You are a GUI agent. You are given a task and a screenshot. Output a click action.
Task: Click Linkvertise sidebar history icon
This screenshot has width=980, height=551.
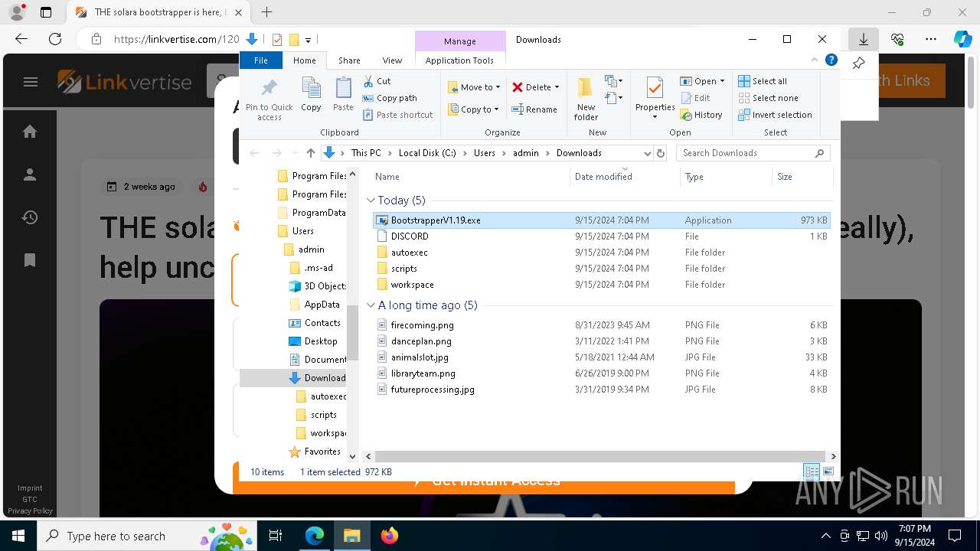coord(30,217)
